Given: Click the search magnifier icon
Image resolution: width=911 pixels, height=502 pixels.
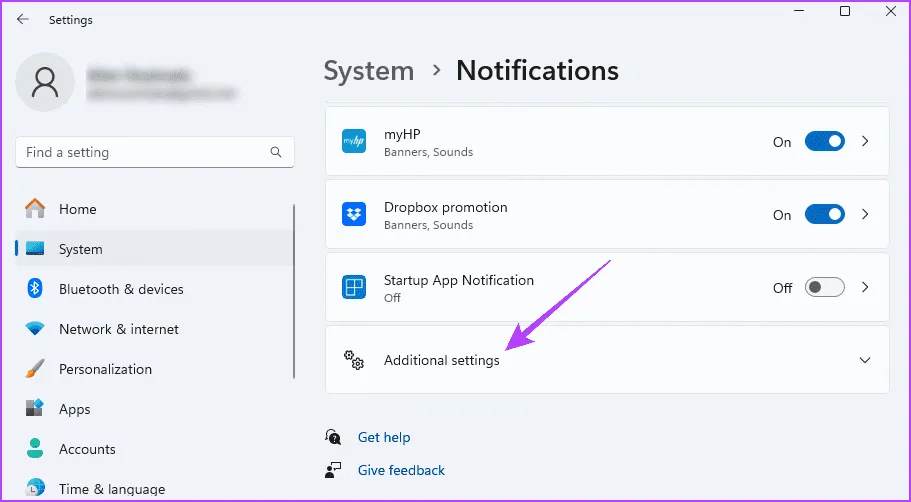Looking at the screenshot, I should (276, 153).
